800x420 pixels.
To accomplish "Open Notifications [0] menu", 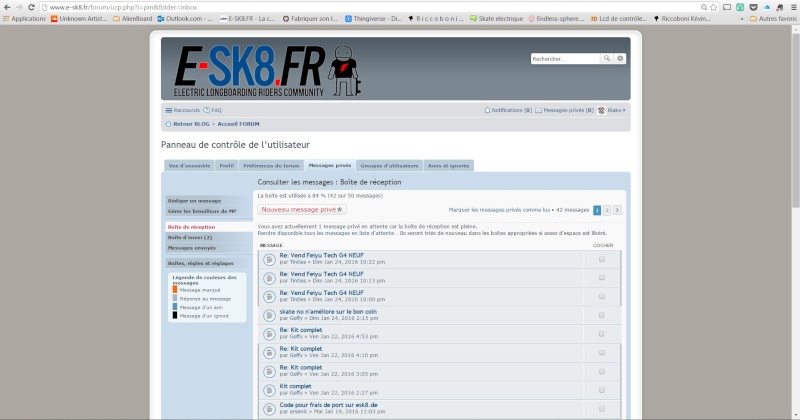I will [508, 110].
